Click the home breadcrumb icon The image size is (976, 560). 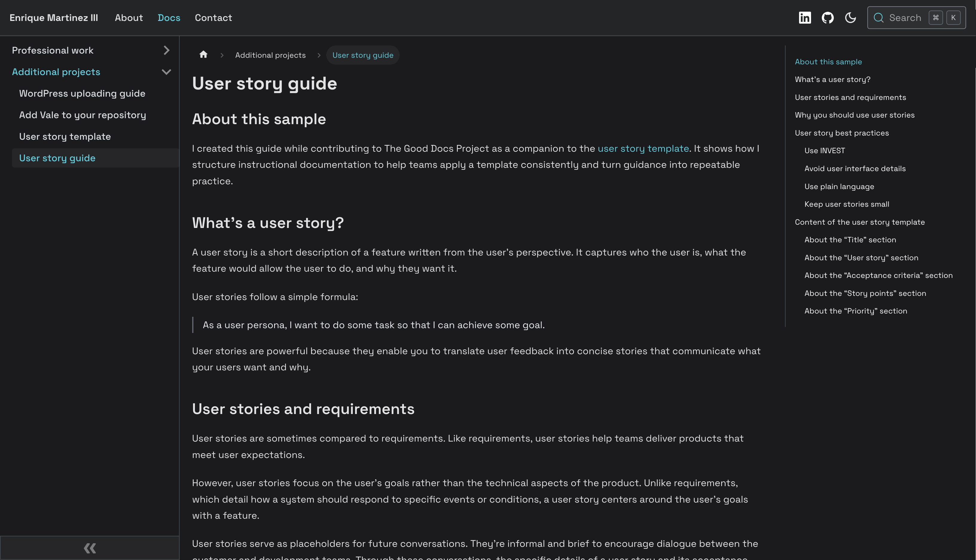coord(204,55)
